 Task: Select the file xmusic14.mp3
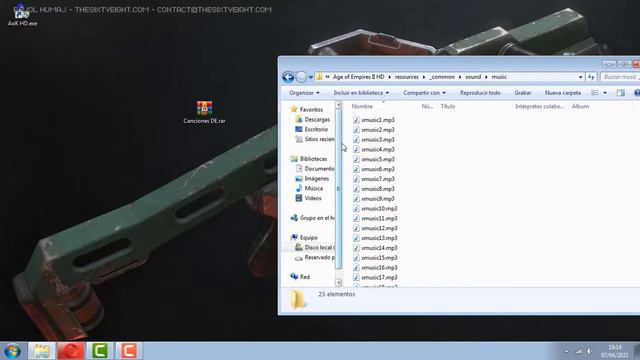(375, 248)
